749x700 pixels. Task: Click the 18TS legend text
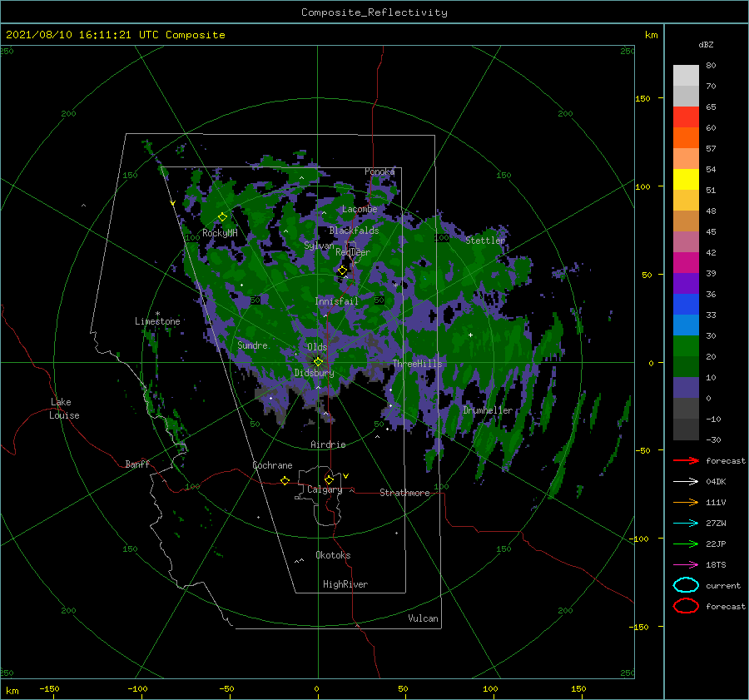coord(716,565)
